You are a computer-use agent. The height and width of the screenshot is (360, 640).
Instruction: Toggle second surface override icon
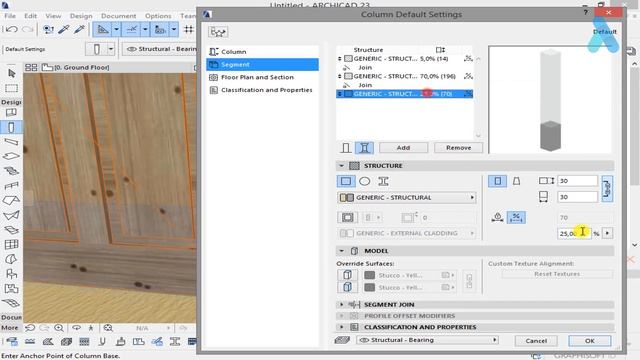point(347,287)
